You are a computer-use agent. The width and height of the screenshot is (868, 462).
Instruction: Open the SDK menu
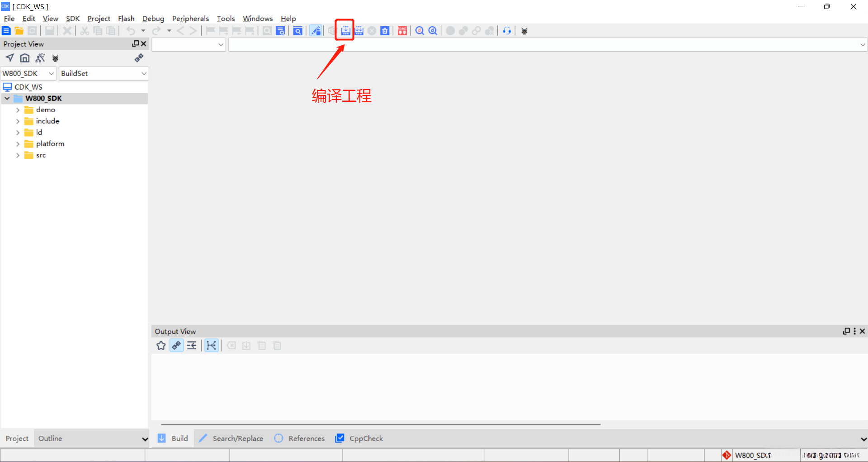(73, 19)
